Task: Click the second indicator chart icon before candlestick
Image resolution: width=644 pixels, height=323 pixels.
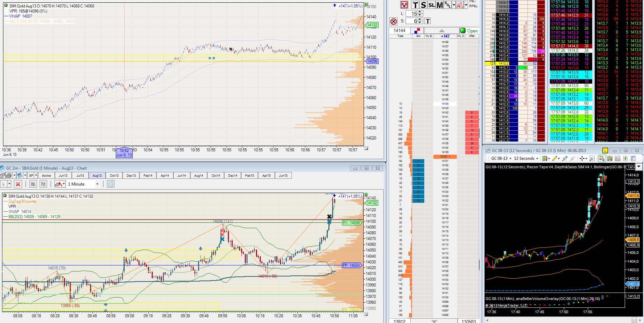Action: tap(43, 184)
